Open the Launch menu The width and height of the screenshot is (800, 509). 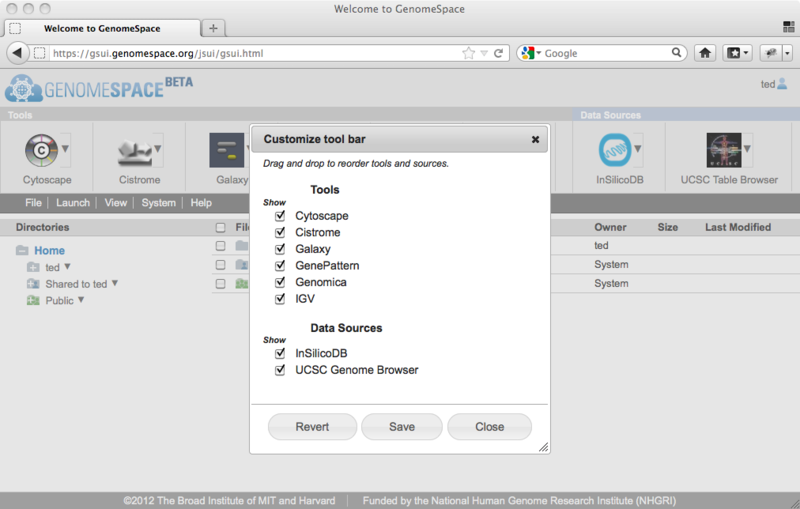click(73, 203)
